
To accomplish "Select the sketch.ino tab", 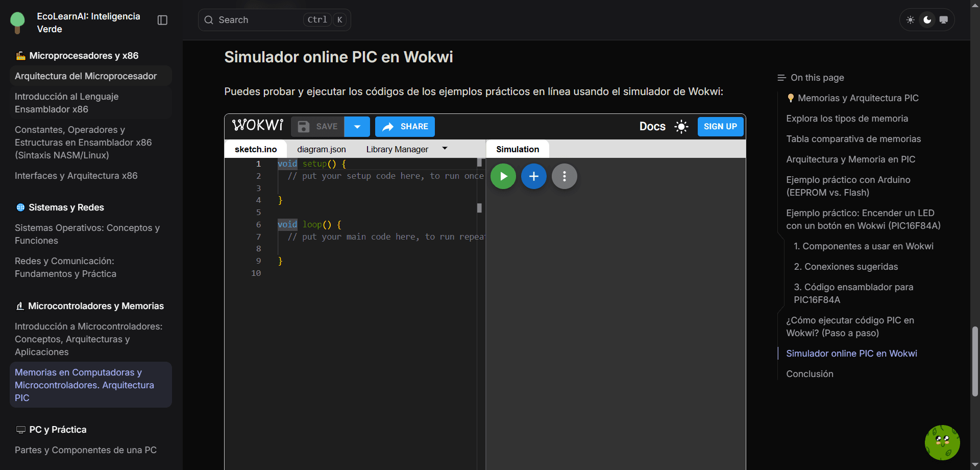I will coord(256,149).
